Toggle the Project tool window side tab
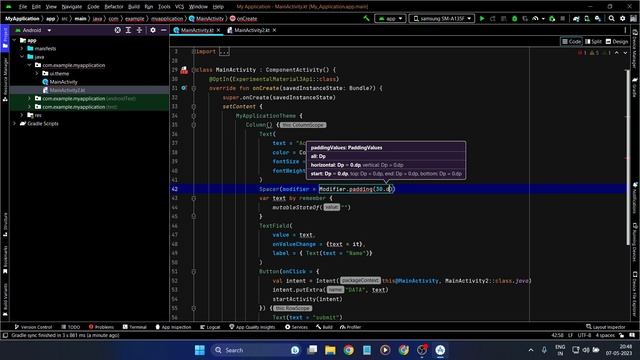Image resolution: width=640 pixels, height=360 pixels. point(5,38)
